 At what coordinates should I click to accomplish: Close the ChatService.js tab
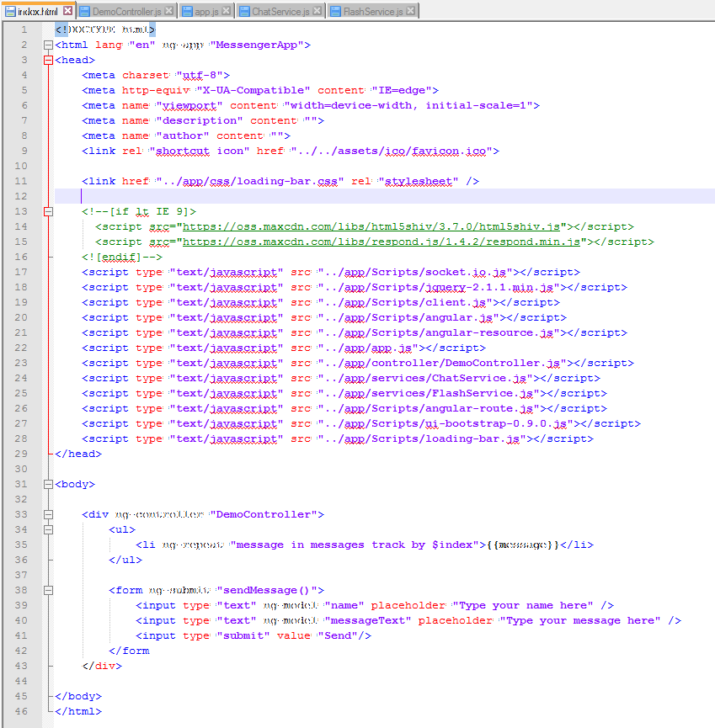tap(317, 10)
